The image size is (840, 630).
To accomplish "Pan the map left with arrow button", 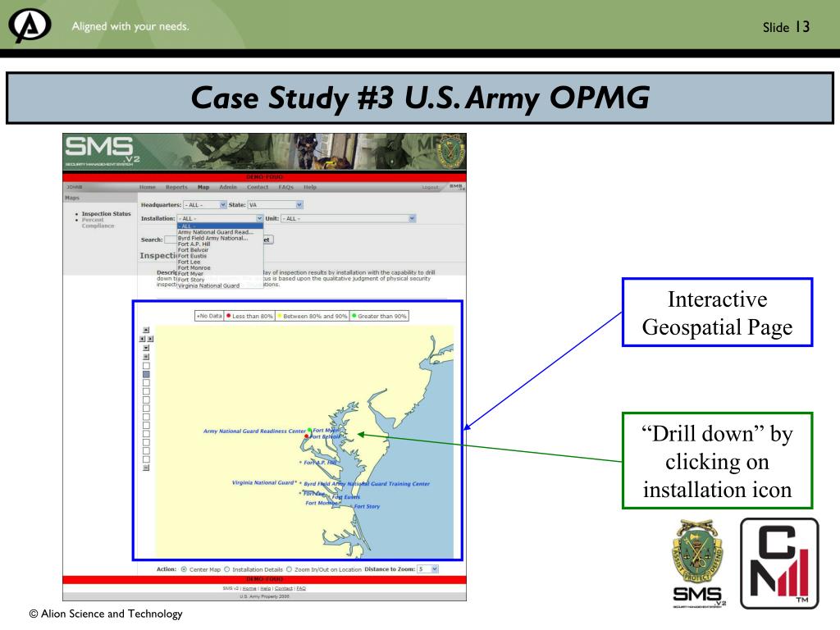I will coord(142,339).
